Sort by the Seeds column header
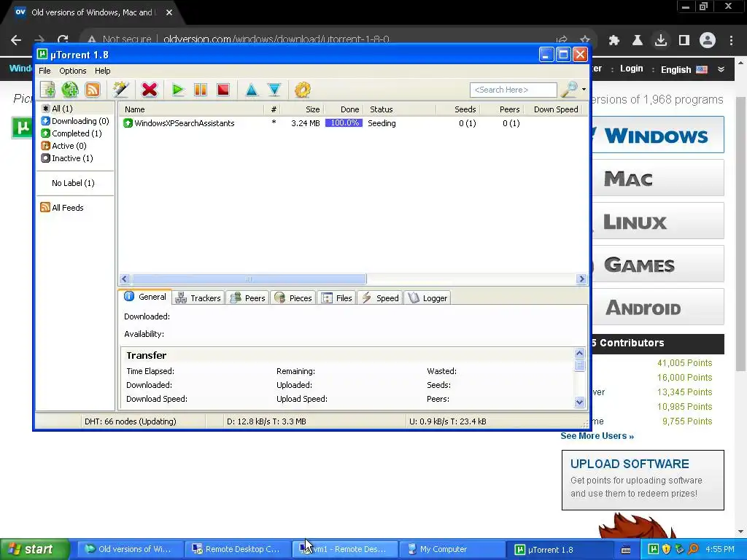 pyautogui.click(x=458, y=109)
